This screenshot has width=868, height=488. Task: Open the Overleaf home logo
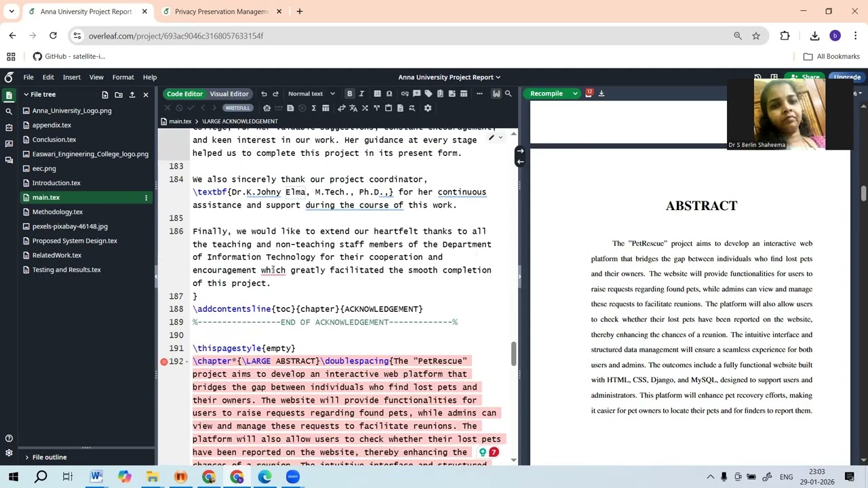click(9, 77)
